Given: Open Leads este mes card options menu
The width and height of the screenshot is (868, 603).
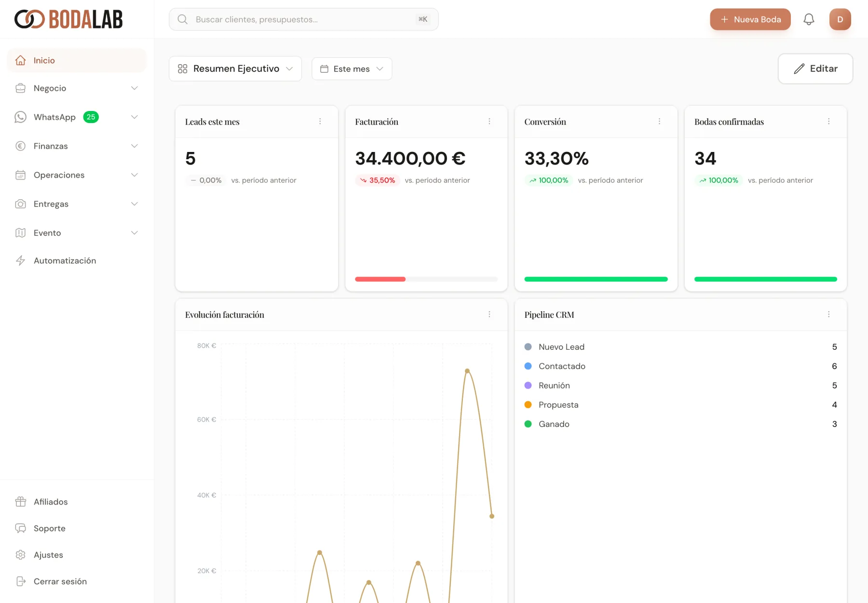Looking at the screenshot, I should (x=320, y=122).
